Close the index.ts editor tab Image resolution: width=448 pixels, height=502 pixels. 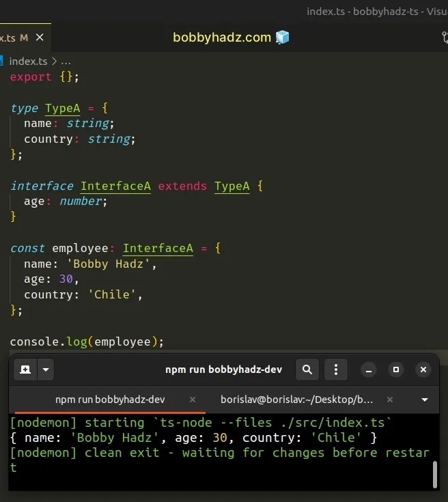pos(40,38)
